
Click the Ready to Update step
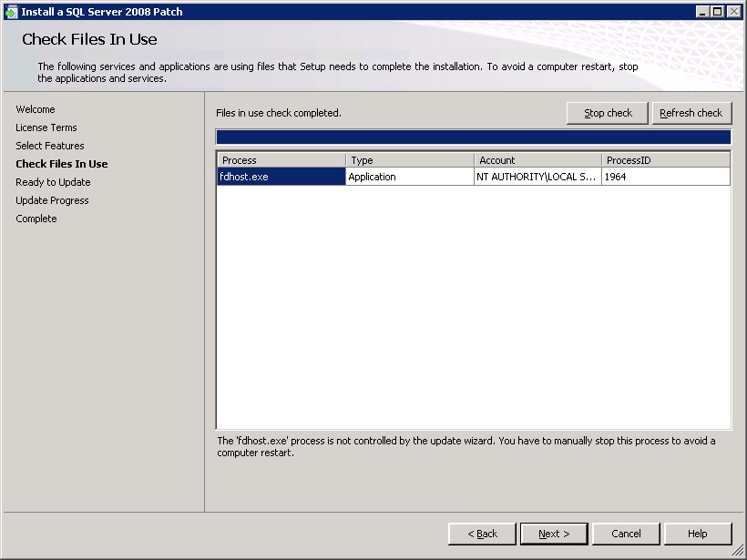click(53, 182)
